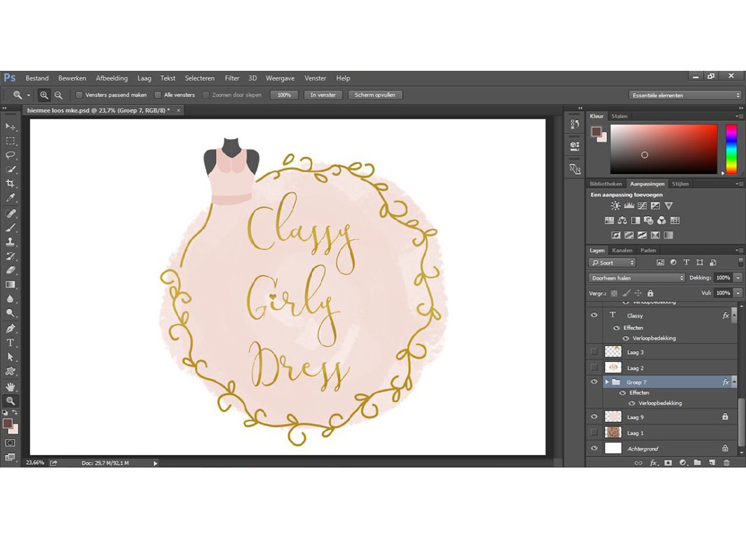Viewport: 746px width, 560px height.
Task: Select the Hand tool
Action: [10, 386]
